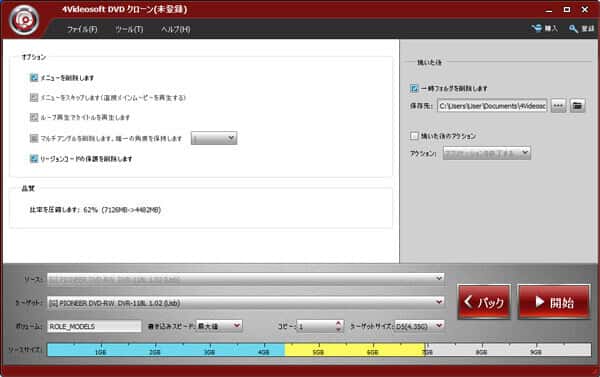
Task: Click the browse ellipsis button for save path
Action: (x=558, y=105)
